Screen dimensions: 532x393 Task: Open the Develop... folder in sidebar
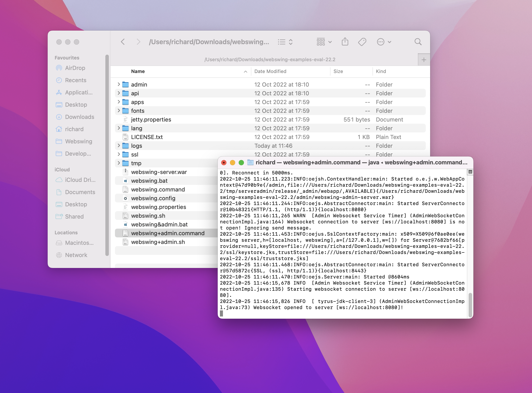click(78, 154)
